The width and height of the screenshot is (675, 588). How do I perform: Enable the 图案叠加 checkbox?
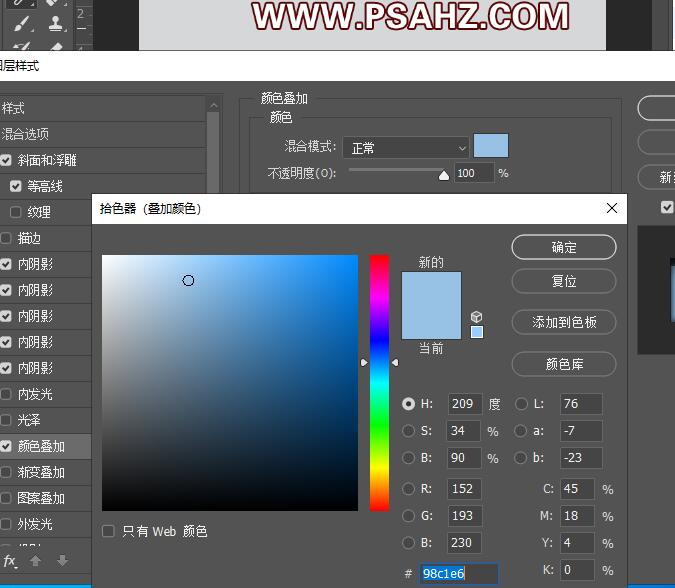[6, 498]
